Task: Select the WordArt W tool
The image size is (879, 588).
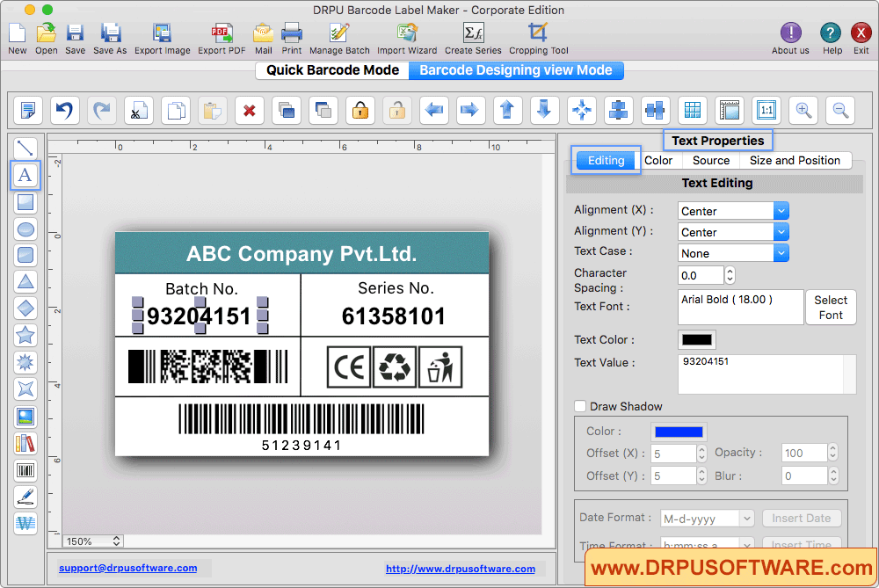Action: point(25,524)
